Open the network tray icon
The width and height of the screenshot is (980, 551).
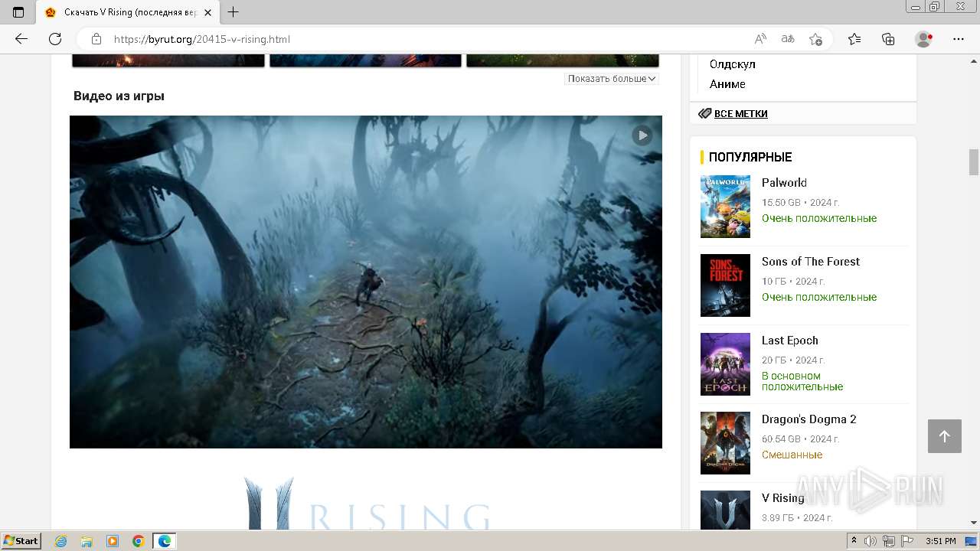click(x=889, y=541)
